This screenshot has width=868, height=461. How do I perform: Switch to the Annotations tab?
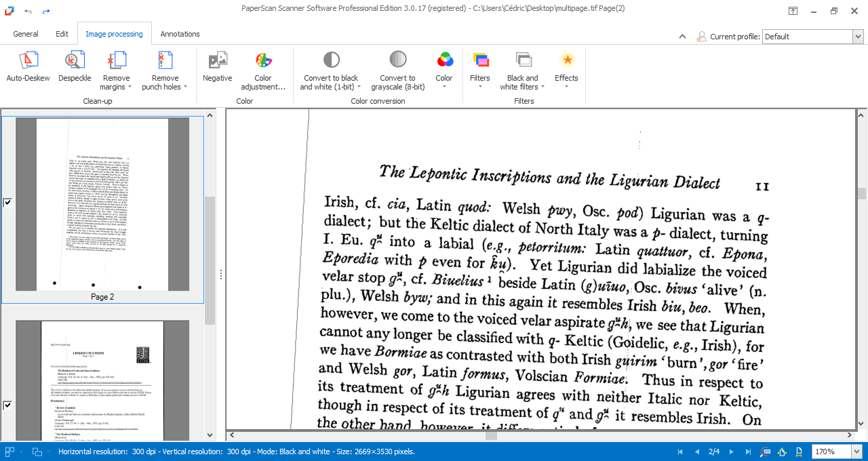tap(180, 34)
